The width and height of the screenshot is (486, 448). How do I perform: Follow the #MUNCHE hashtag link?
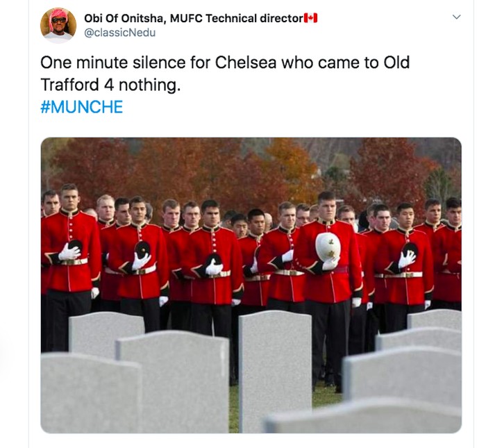click(81, 107)
